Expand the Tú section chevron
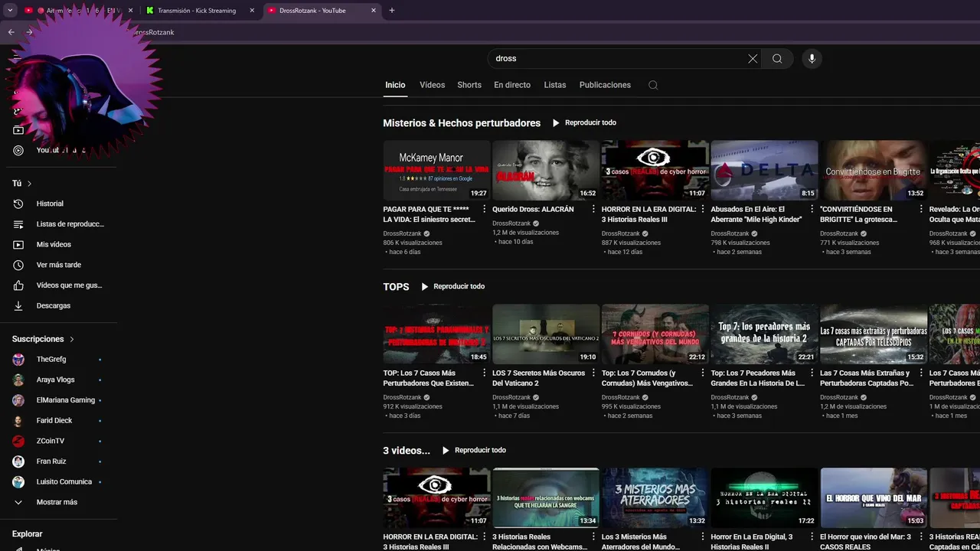This screenshot has height=551, width=980. [29, 184]
